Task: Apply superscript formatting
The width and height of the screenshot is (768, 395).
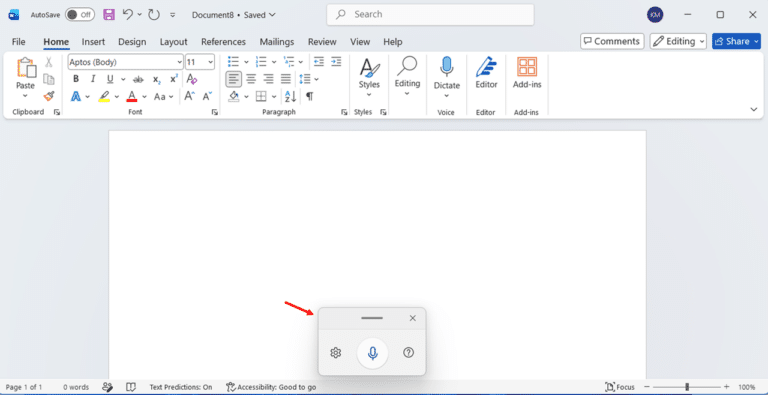Action: pyautogui.click(x=174, y=79)
